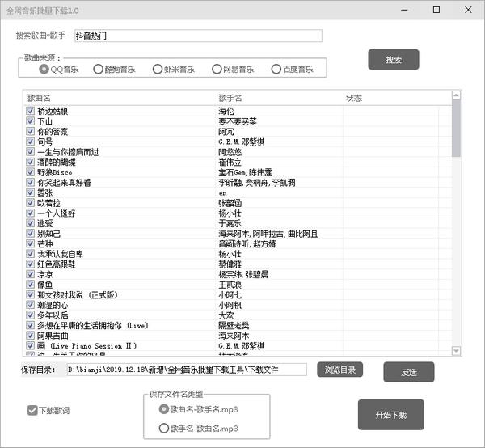Image resolution: width=485 pixels, height=448 pixels.
Task: Uncheck 多想在平庸的生活拥抱你 (Live)
Action: click(30, 325)
